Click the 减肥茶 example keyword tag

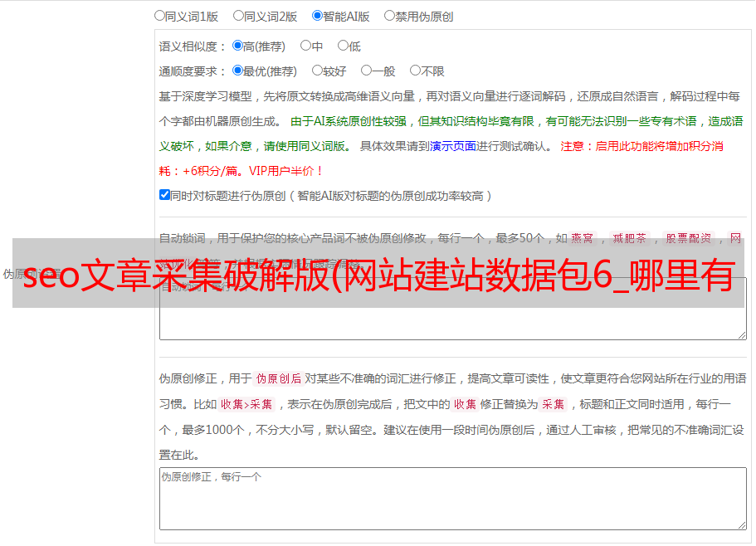point(629,238)
